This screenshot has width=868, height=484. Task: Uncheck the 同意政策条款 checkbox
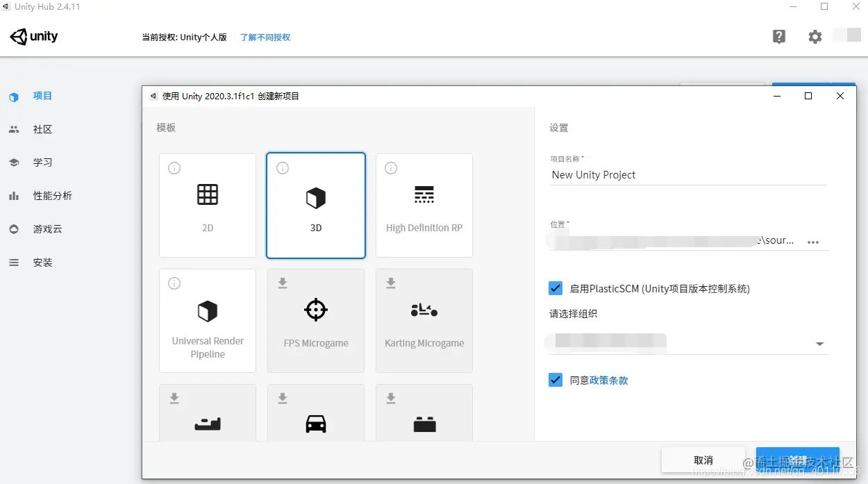tap(555, 380)
